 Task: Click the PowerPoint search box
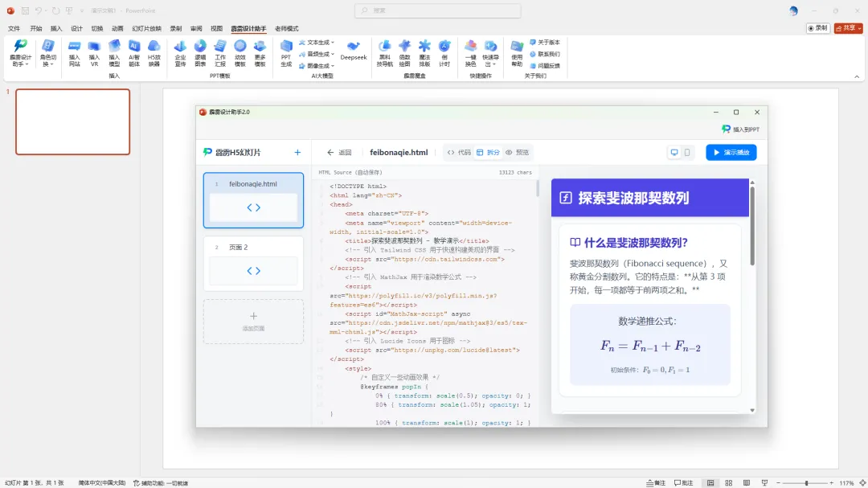pos(437,10)
